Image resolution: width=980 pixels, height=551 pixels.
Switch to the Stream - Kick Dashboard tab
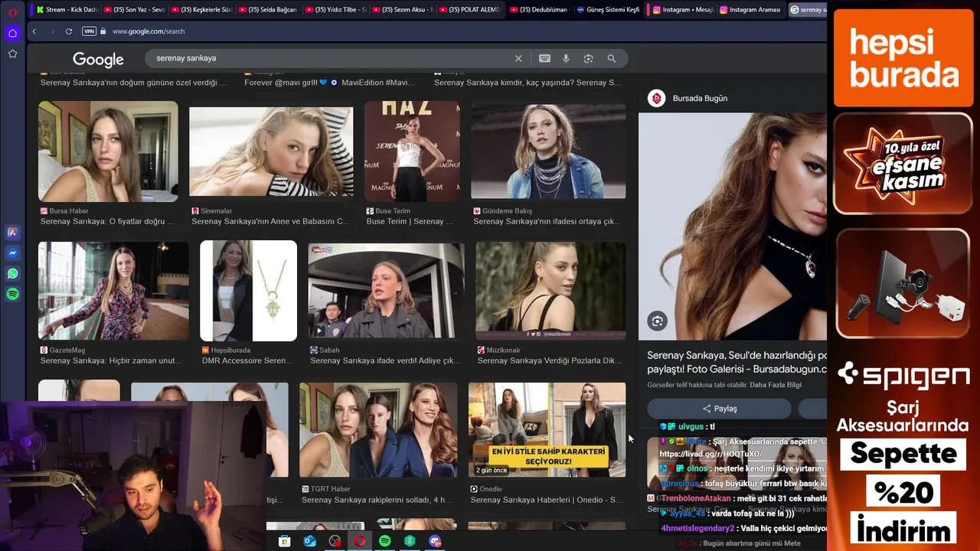pos(67,10)
